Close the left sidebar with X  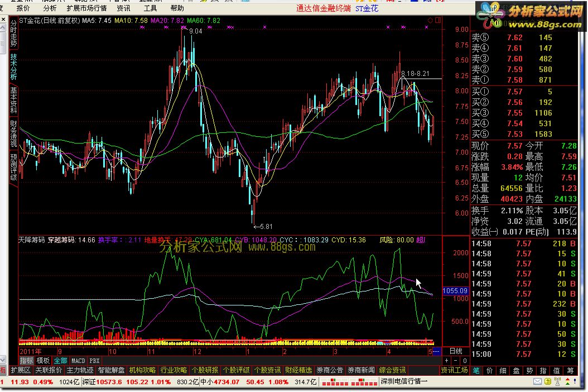3,19
